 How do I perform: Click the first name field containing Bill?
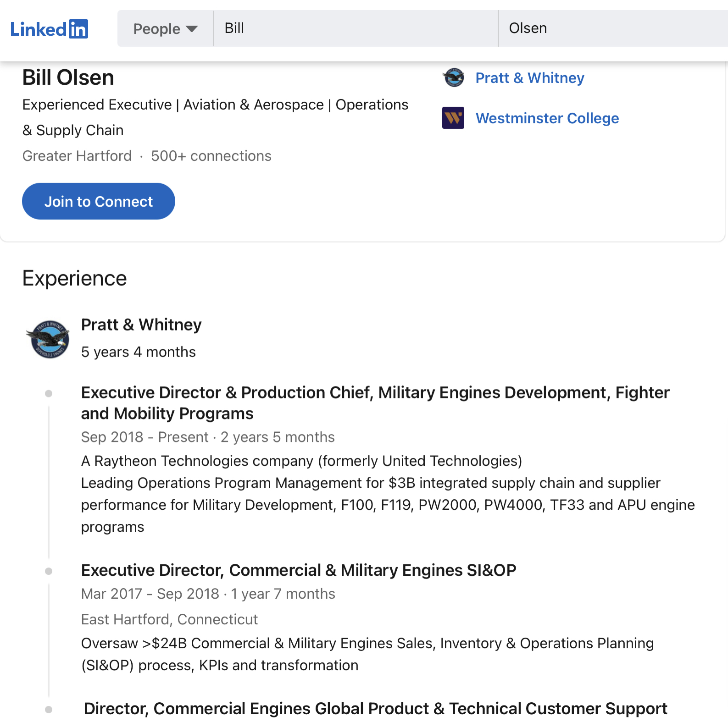[x=356, y=28]
